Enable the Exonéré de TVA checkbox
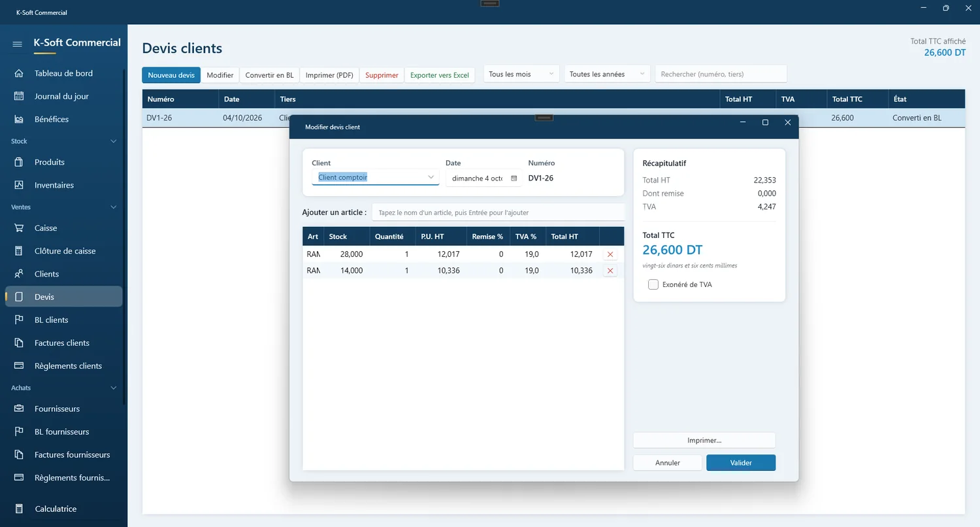The height and width of the screenshot is (527, 980). pos(653,284)
